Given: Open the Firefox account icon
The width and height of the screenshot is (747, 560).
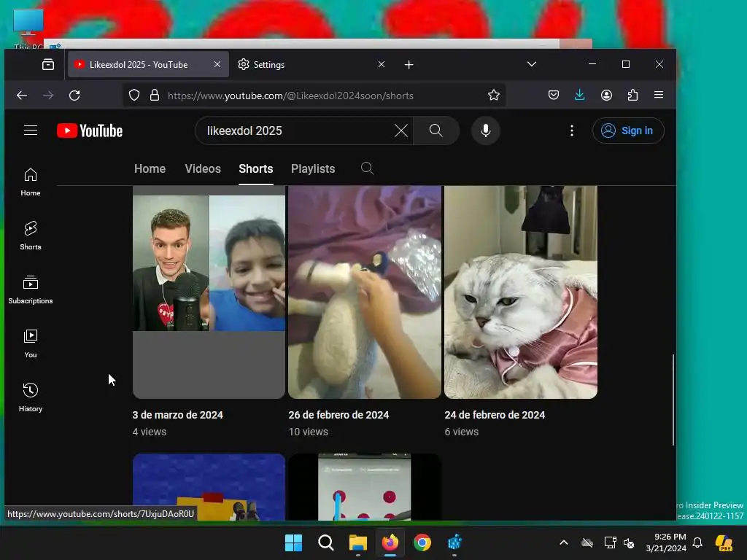Looking at the screenshot, I should [x=606, y=96].
